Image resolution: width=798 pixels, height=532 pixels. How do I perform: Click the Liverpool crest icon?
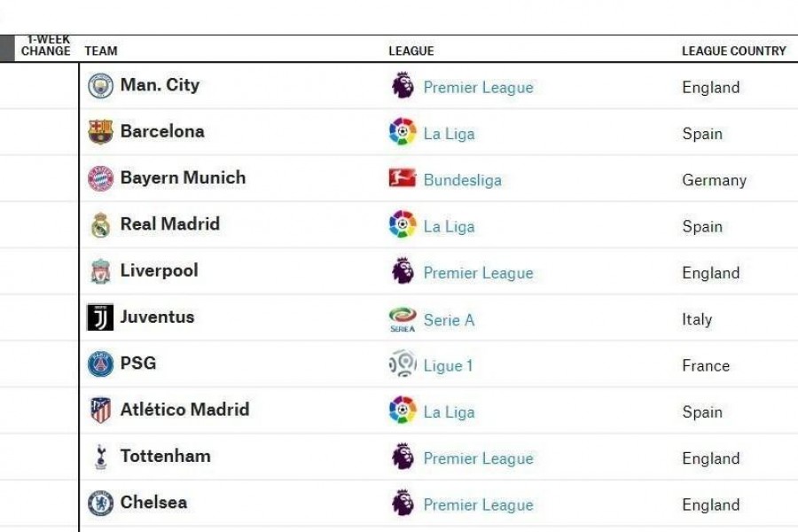pyautogui.click(x=100, y=270)
